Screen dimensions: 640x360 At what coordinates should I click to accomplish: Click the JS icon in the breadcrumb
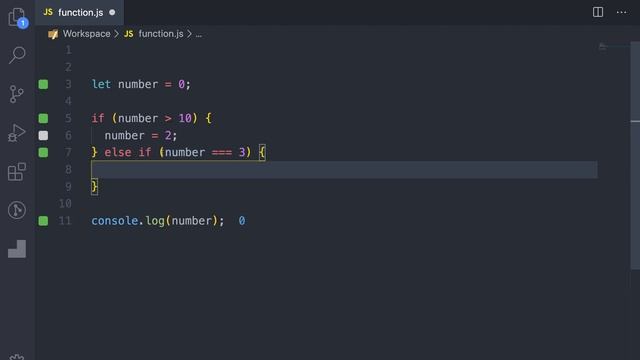coord(129,34)
